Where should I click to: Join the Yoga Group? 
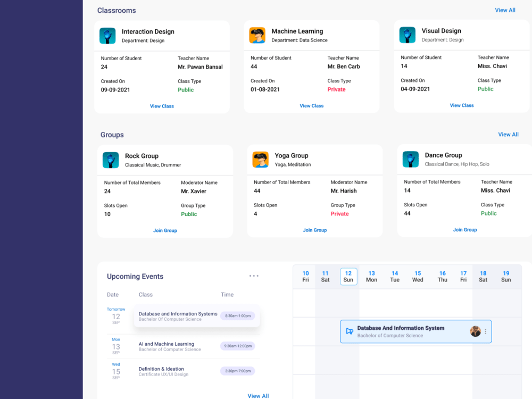(x=315, y=230)
